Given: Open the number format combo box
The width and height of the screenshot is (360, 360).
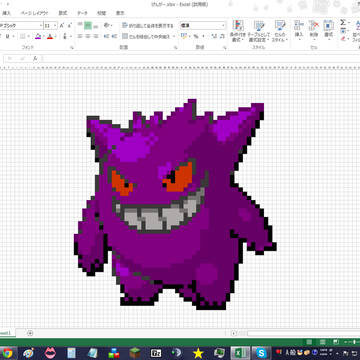Looking at the screenshot, I should [203, 26].
